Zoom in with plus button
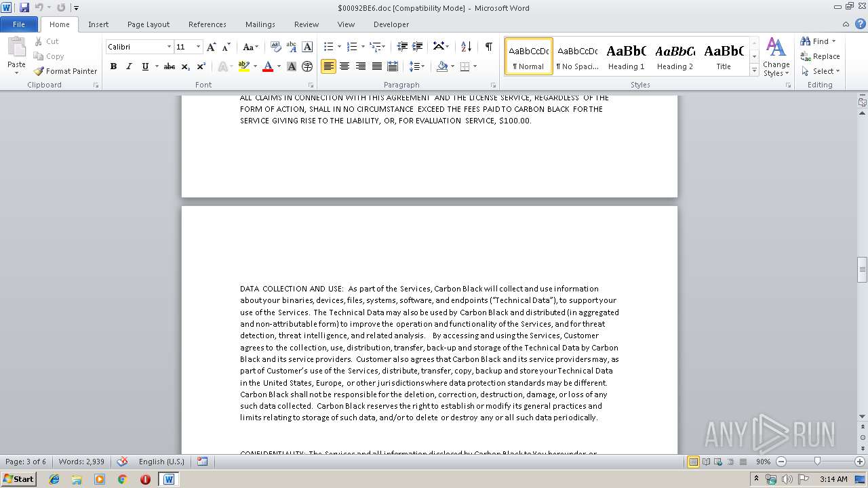 pos(860,462)
